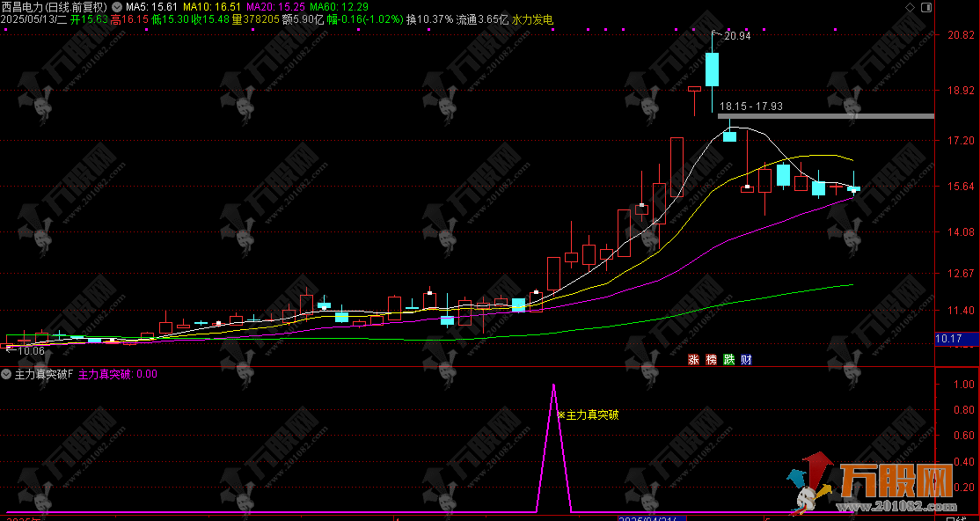Click the gray gap zone bar
The width and height of the screenshot is (980, 521).
click(x=826, y=116)
